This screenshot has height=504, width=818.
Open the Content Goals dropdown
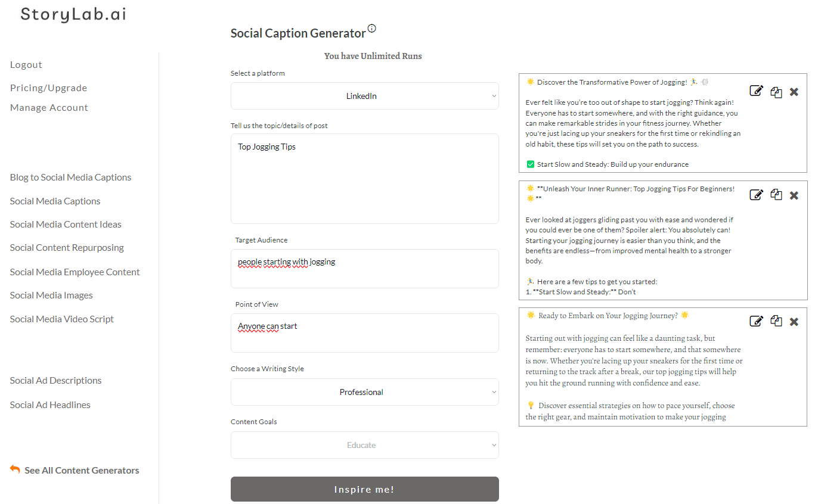pos(364,445)
